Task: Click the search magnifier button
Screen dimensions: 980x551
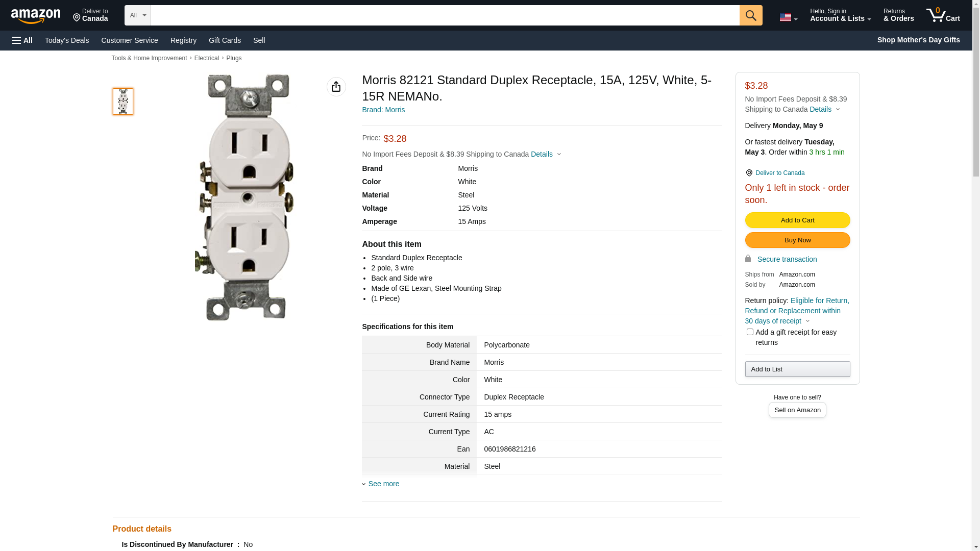Action: [751, 15]
